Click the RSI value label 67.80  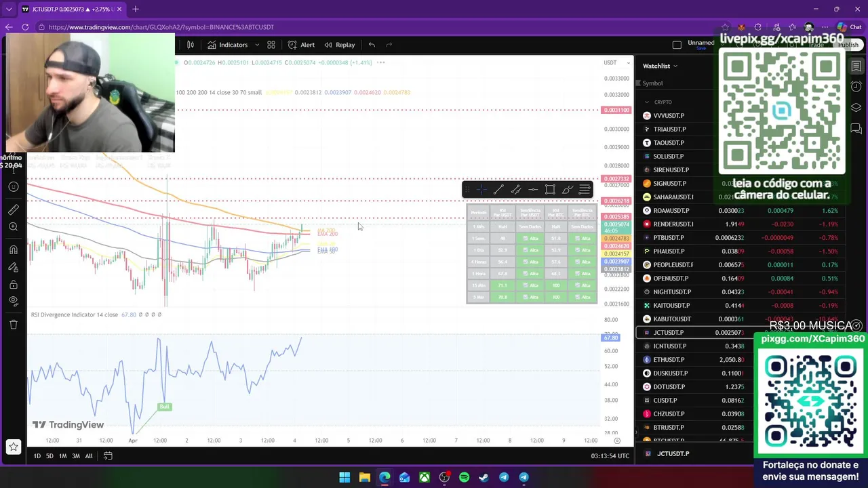tap(611, 338)
